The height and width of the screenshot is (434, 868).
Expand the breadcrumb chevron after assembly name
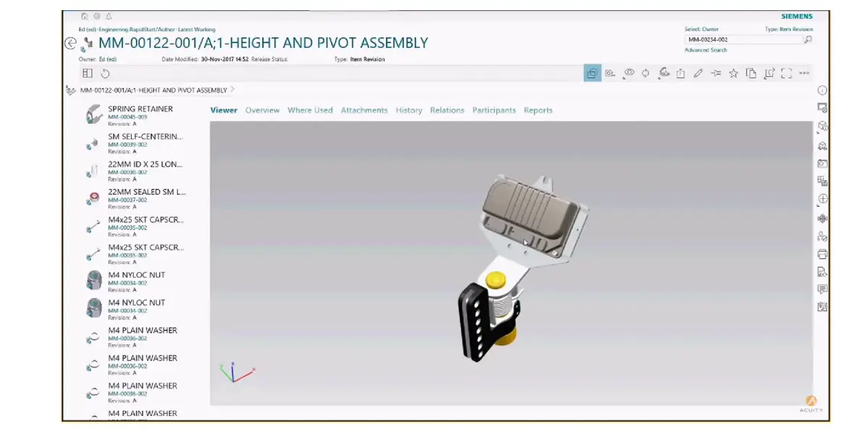click(233, 90)
